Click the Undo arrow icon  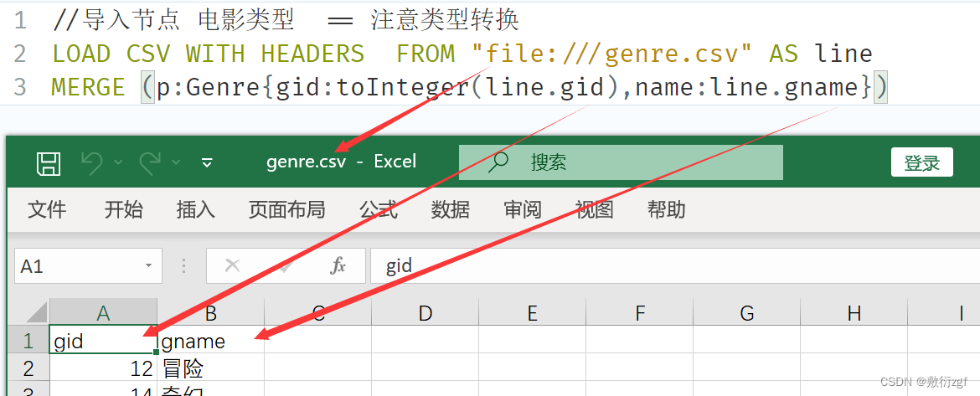tap(92, 163)
